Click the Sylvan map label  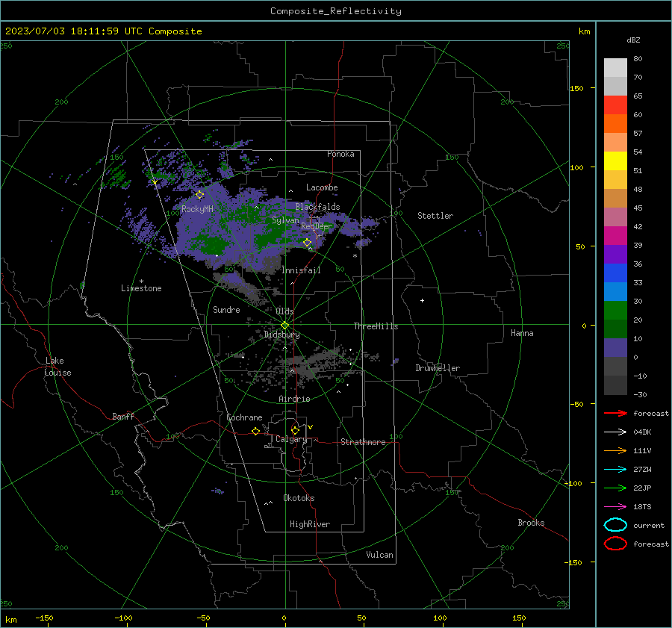(285, 220)
